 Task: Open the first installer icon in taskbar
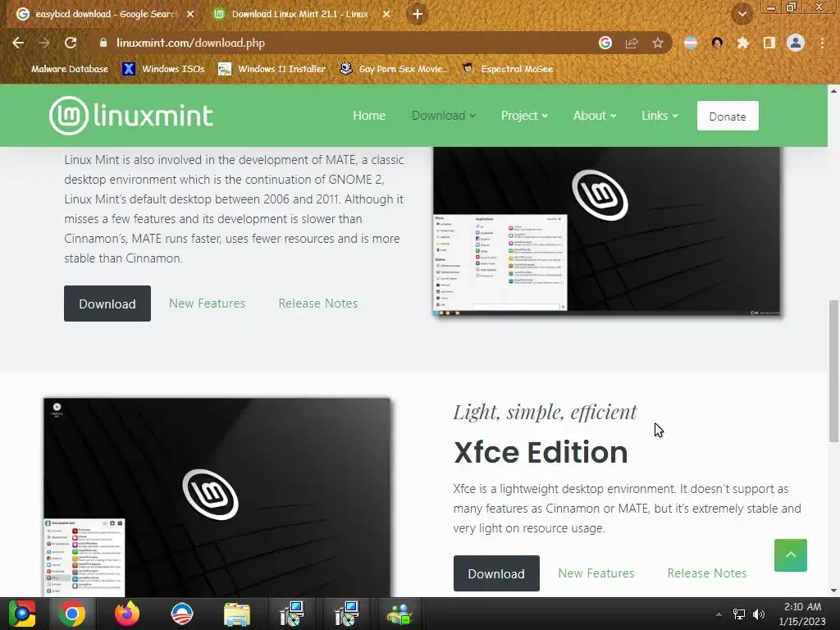tap(292, 614)
